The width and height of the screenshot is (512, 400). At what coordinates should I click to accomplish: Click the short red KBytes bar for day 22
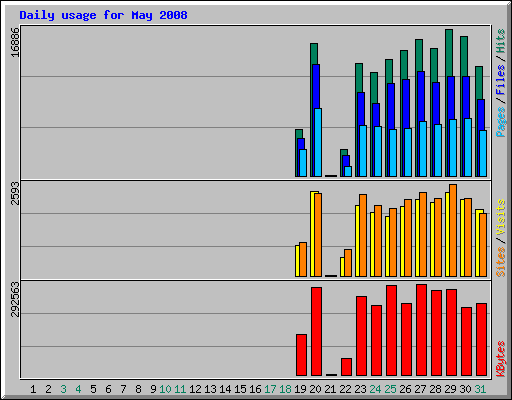[346, 367]
